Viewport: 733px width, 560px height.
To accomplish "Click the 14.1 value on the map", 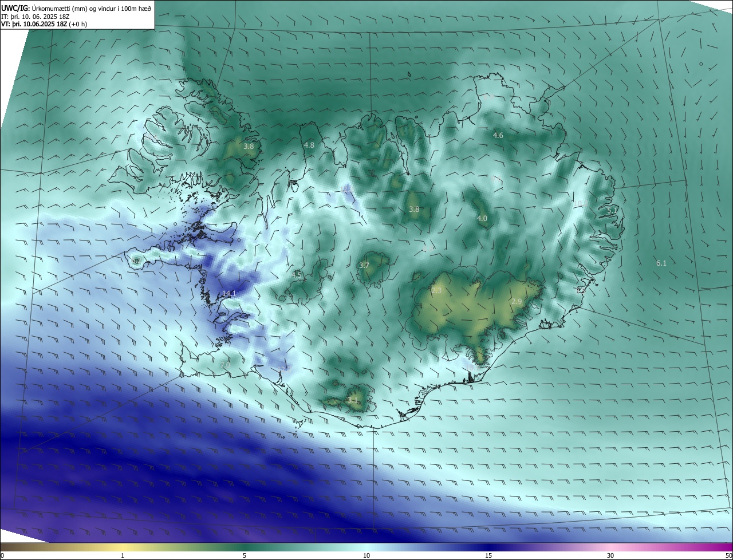I will pyautogui.click(x=229, y=294).
